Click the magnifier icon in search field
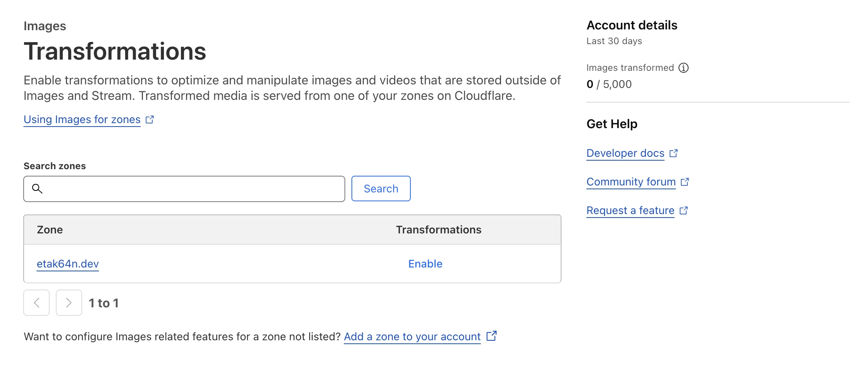The height and width of the screenshot is (384, 868). (x=37, y=189)
